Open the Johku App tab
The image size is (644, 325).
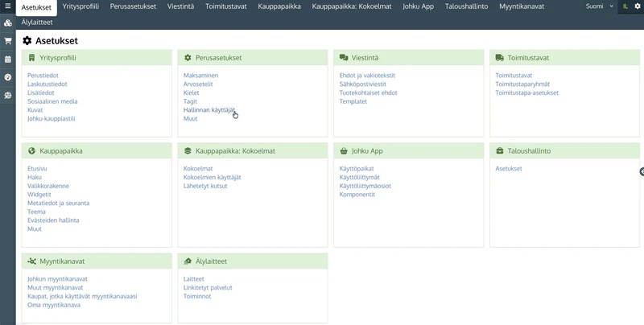418,6
